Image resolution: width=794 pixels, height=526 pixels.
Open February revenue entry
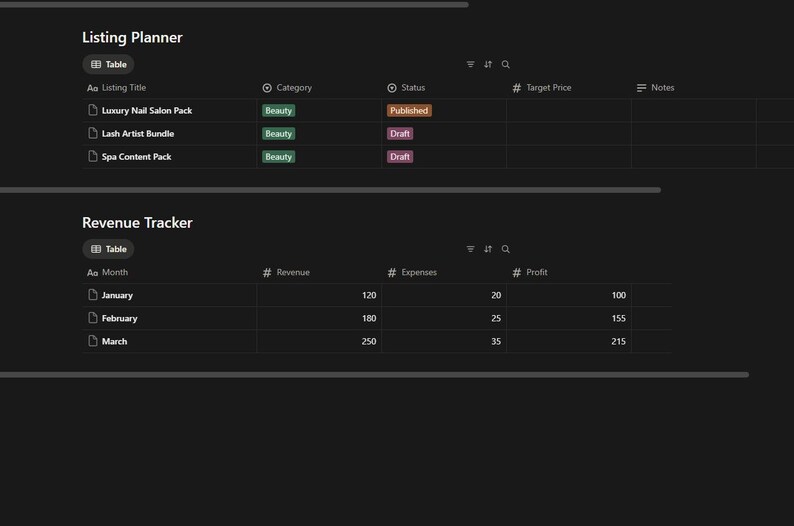pos(120,318)
